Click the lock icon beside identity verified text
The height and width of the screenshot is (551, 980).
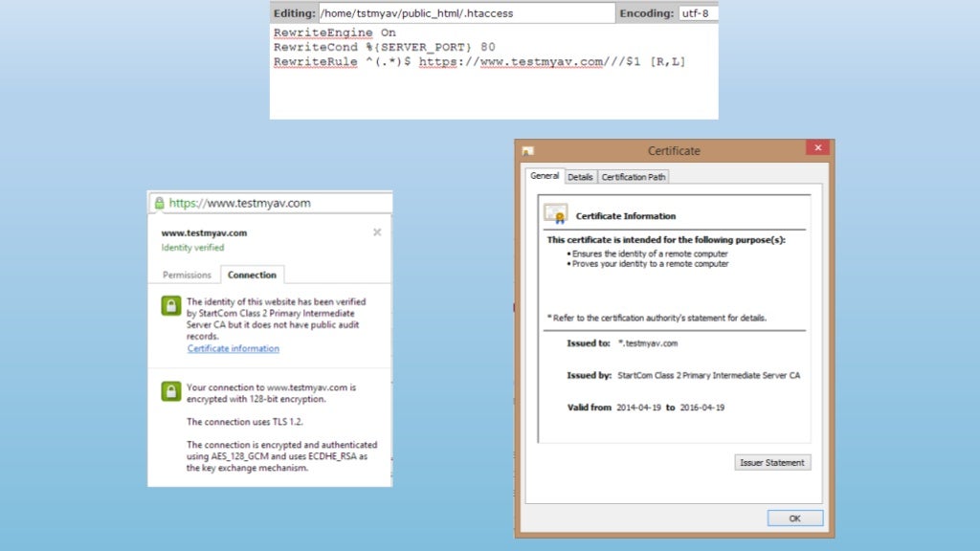(x=171, y=305)
